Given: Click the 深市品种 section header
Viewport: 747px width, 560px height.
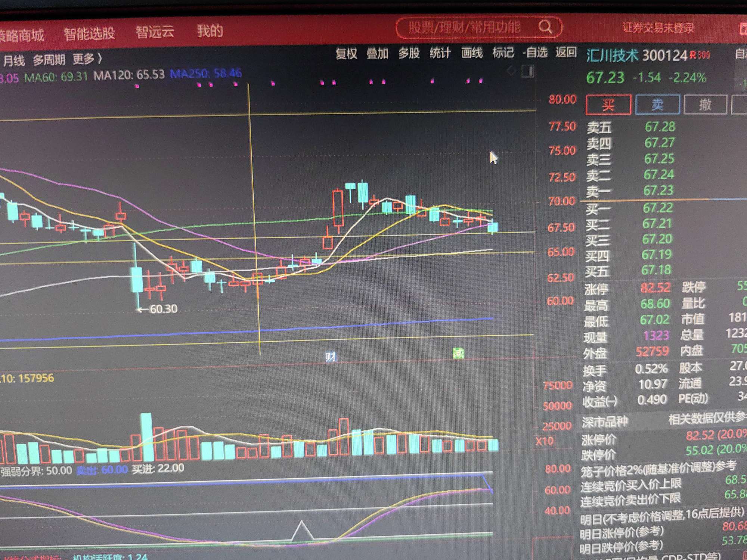Looking at the screenshot, I should (605, 422).
